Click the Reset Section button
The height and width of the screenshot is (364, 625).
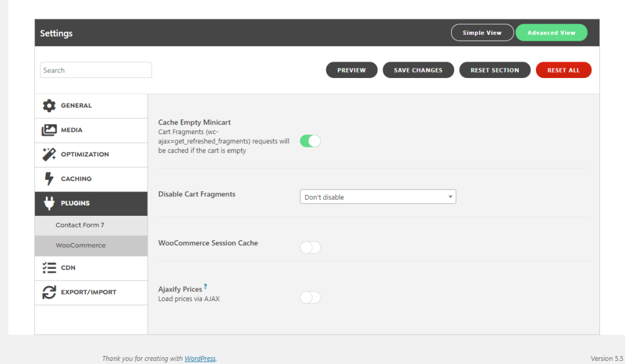494,70
